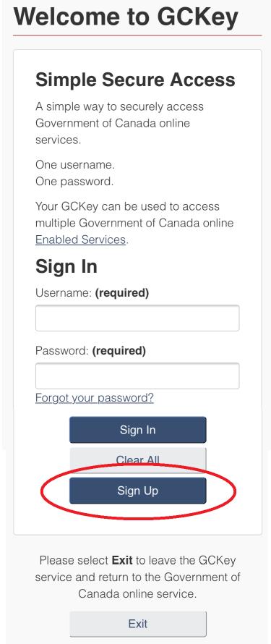The height and width of the screenshot is (644, 271).
Task: Click the blue Sign In button
Action: pyautogui.click(x=138, y=430)
